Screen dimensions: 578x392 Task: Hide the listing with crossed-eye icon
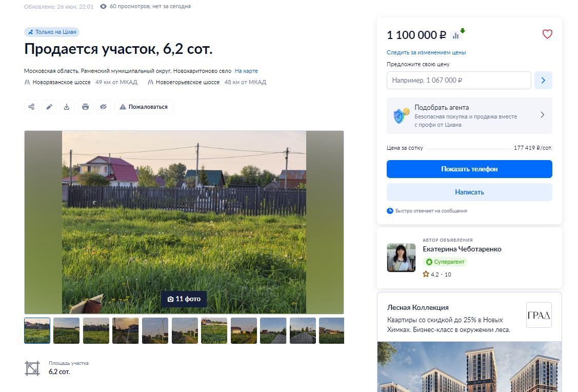pos(103,107)
